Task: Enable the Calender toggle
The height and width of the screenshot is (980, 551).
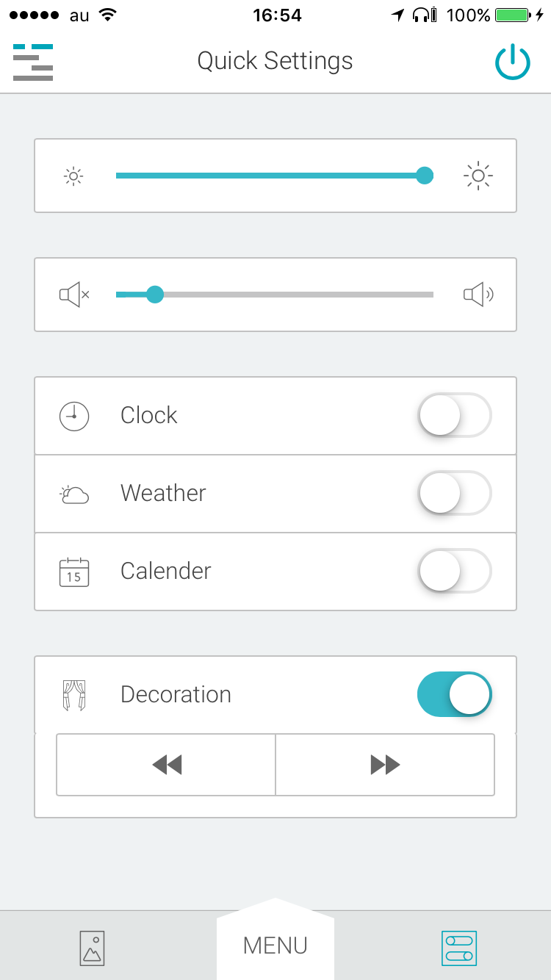Action: (454, 571)
